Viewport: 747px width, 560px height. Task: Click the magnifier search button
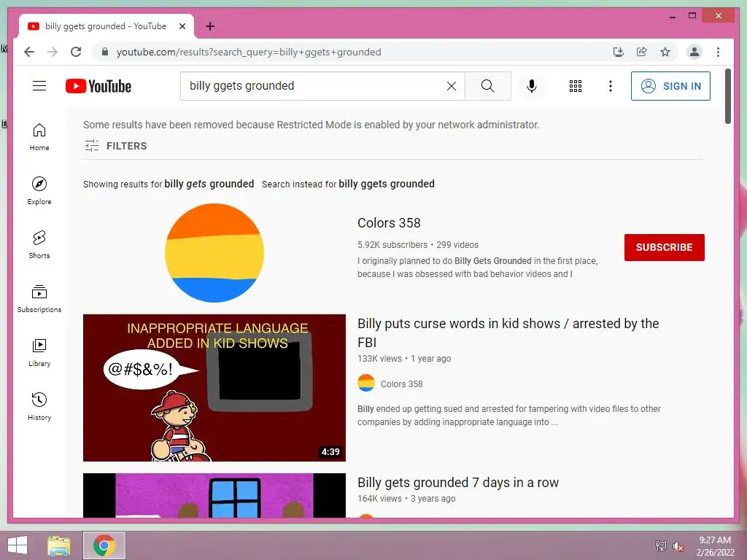tap(488, 86)
